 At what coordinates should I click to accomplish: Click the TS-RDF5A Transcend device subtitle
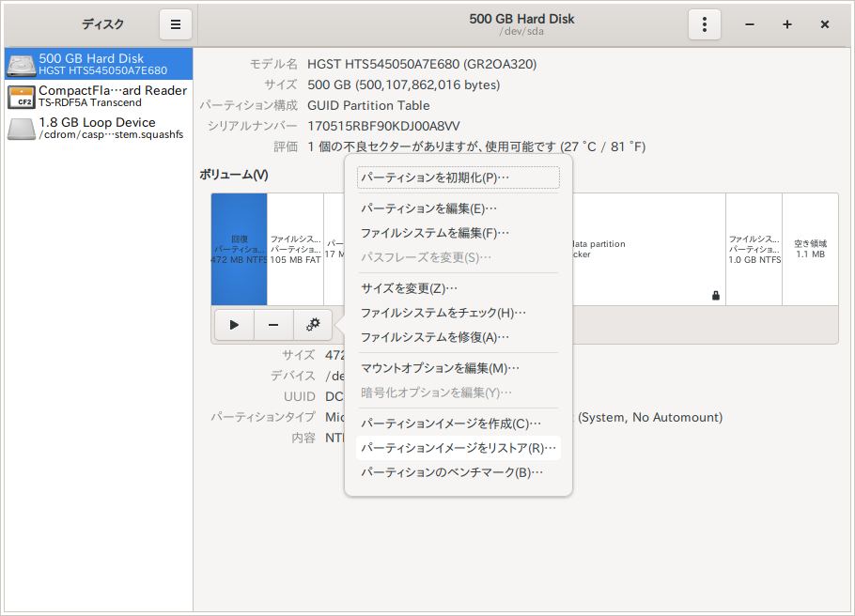90,102
